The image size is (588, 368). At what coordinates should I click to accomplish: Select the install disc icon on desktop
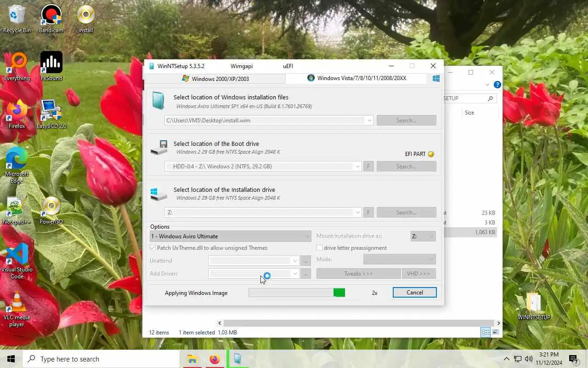pyautogui.click(x=86, y=19)
